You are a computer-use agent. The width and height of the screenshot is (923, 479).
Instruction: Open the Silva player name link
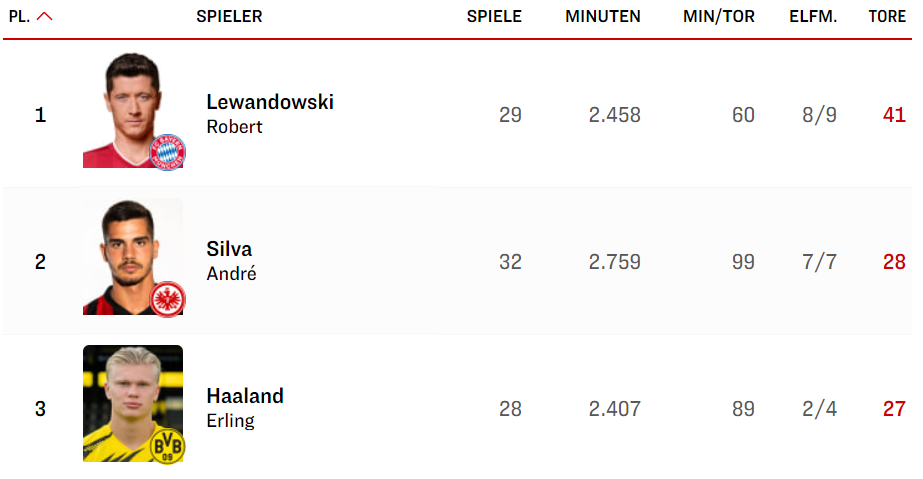coord(229,249)
